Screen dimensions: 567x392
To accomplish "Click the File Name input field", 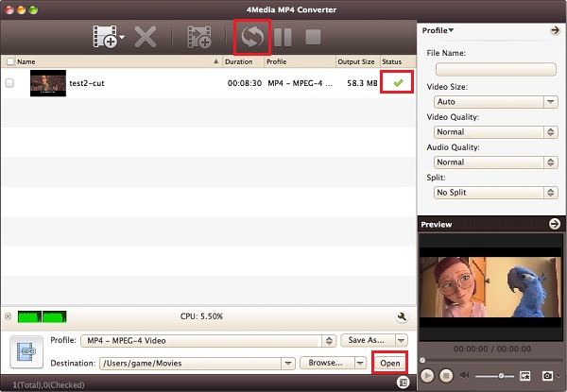I will pos(495,69).
